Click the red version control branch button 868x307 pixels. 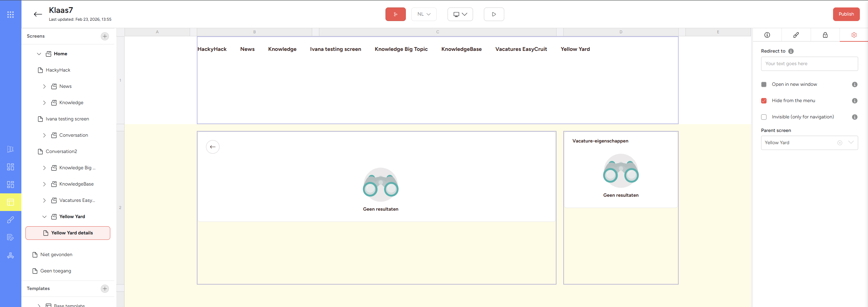[x=395, y=14]
